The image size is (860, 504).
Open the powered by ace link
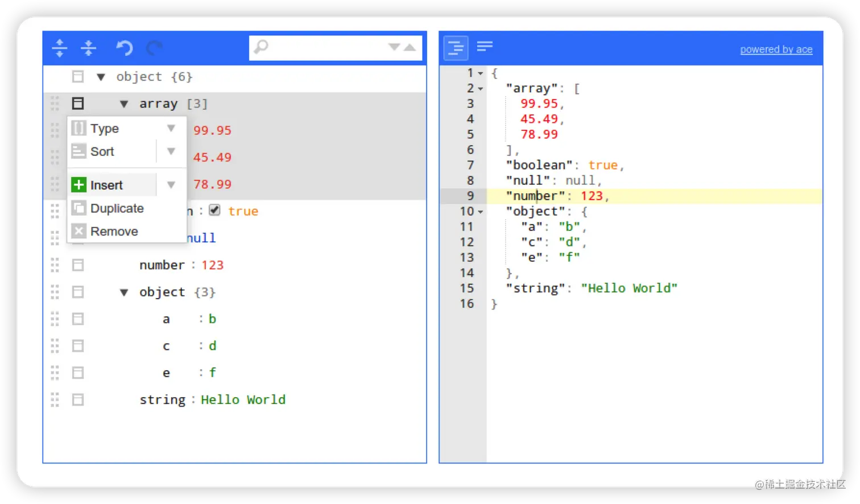776,49
